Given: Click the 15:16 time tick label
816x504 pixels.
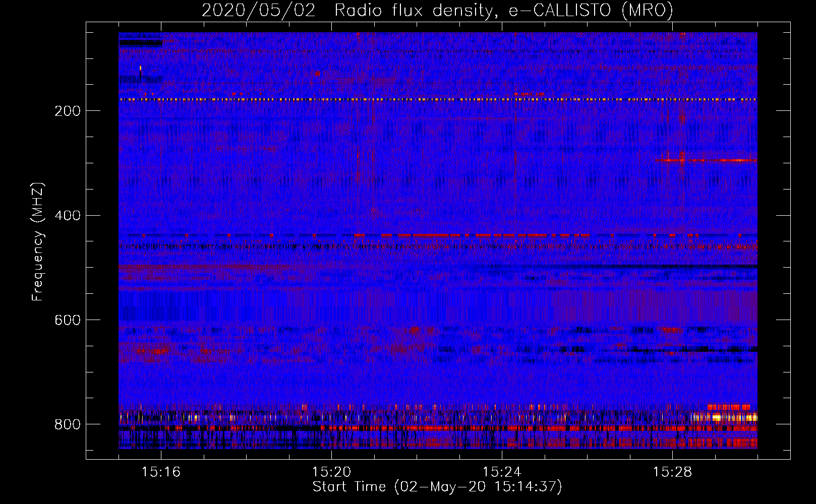Looking at the screenshot, I should coord(161,472).
